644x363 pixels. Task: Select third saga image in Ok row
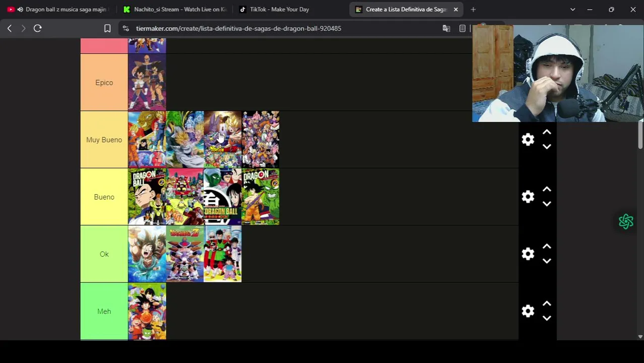[x=223, y=254]
